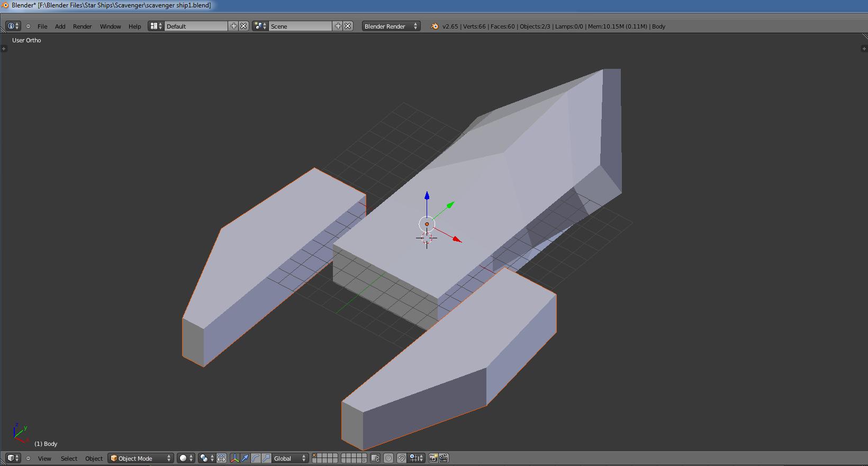Click the OpenGL render image camera icon
868x466 pixels.
click(x=433, y=458)
